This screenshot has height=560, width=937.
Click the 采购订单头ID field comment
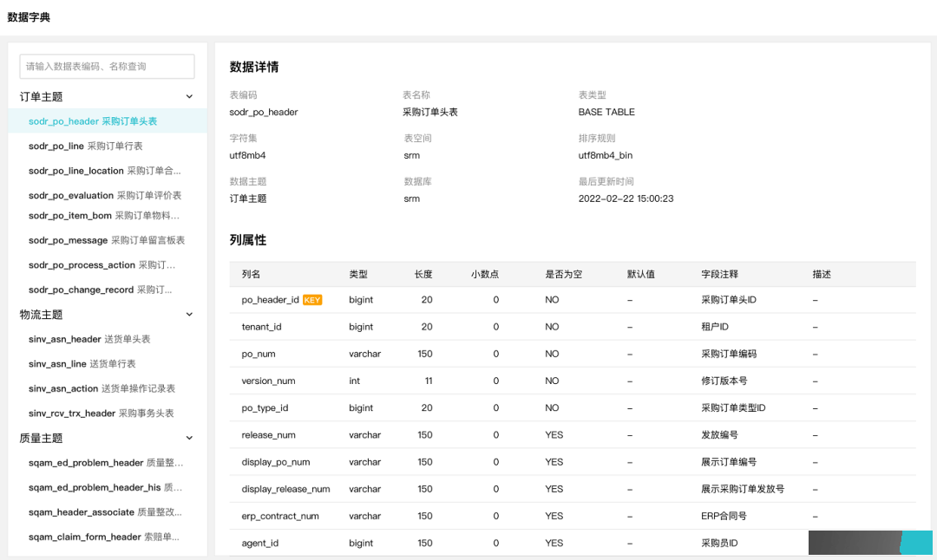(729, 300)
